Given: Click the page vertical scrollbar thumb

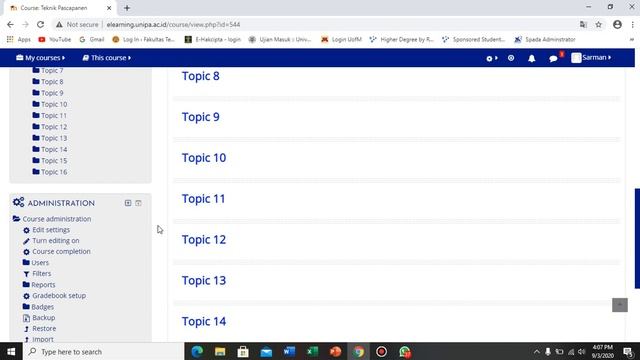Looking at the screenshot, I should 637,238.
